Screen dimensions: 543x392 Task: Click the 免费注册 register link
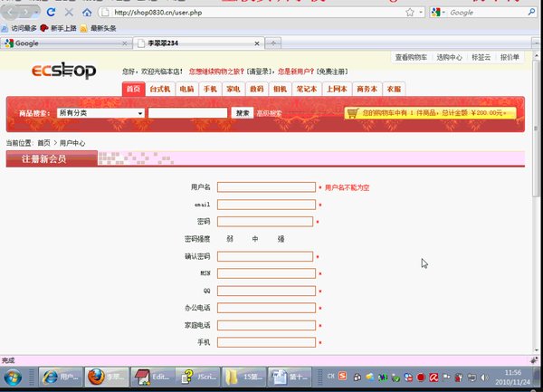tap(332, 72)
